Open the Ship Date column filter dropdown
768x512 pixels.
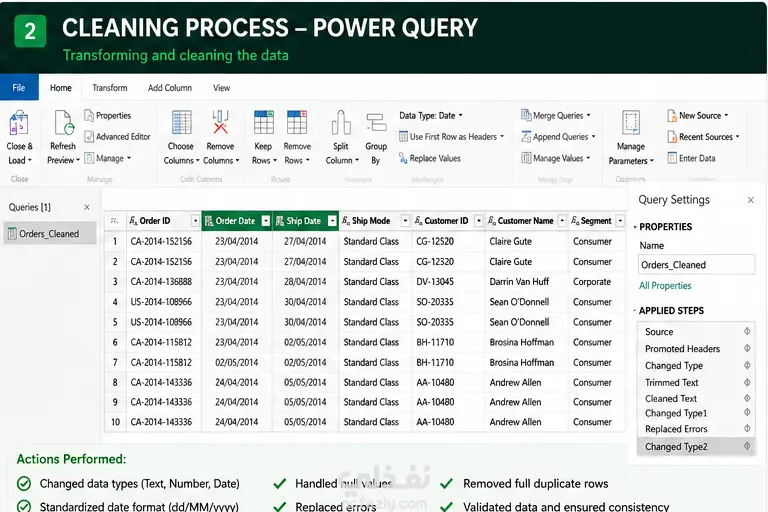click(332, 221)
